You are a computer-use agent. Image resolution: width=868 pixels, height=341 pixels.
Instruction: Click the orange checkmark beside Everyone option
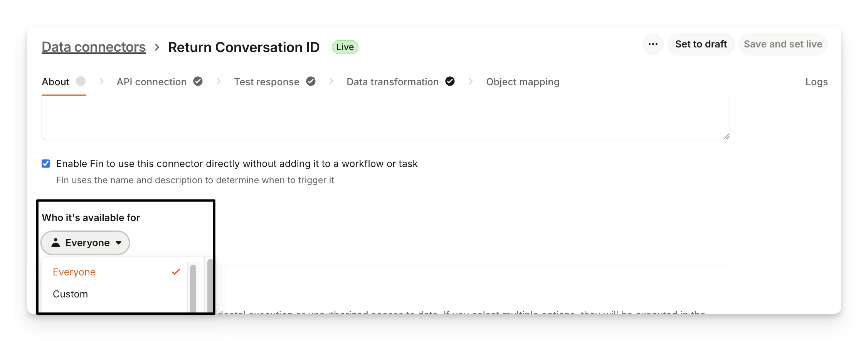coord(176,272)
